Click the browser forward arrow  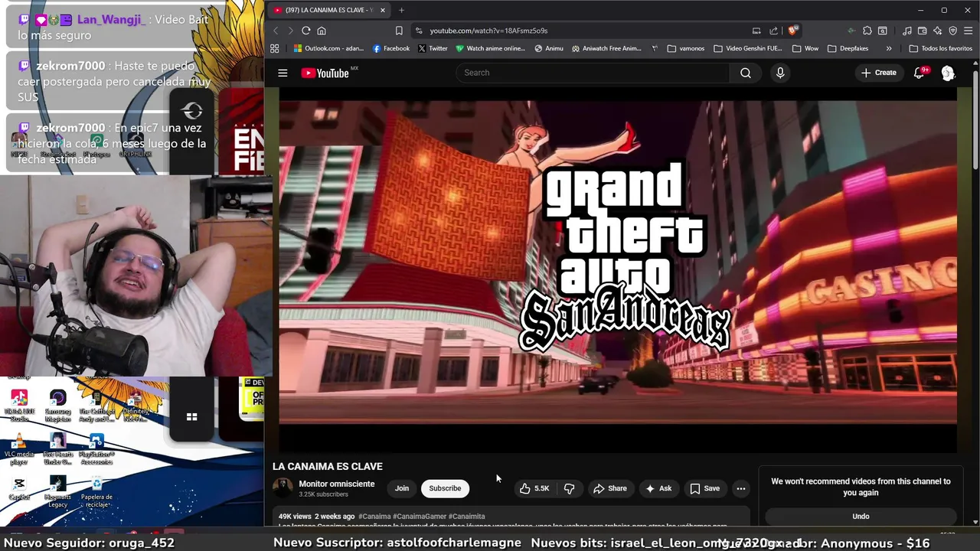pyautogui.click(x=290, y=31)
